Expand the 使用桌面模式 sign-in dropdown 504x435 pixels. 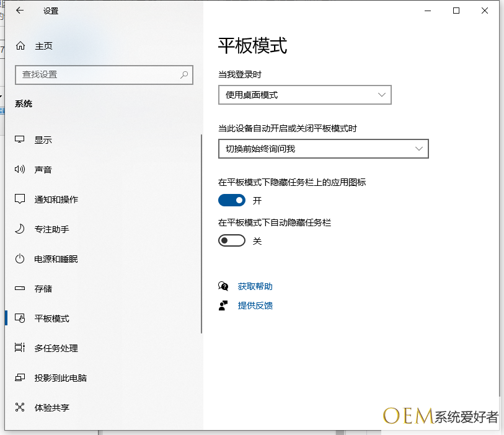[305, 95]
